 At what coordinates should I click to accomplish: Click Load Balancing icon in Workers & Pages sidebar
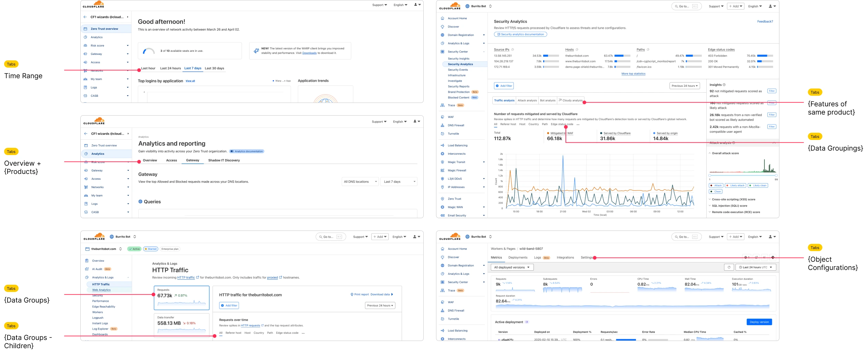click(442, 331)
